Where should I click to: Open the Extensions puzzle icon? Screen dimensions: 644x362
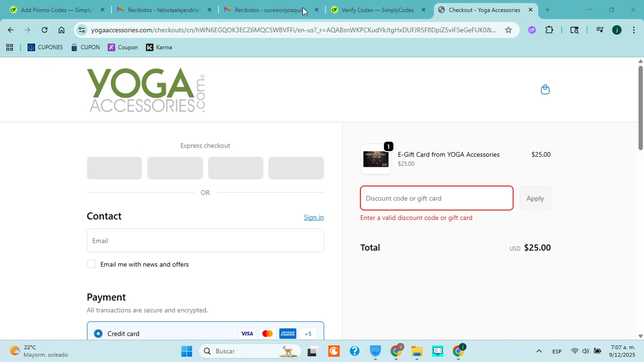click(549, 30)
